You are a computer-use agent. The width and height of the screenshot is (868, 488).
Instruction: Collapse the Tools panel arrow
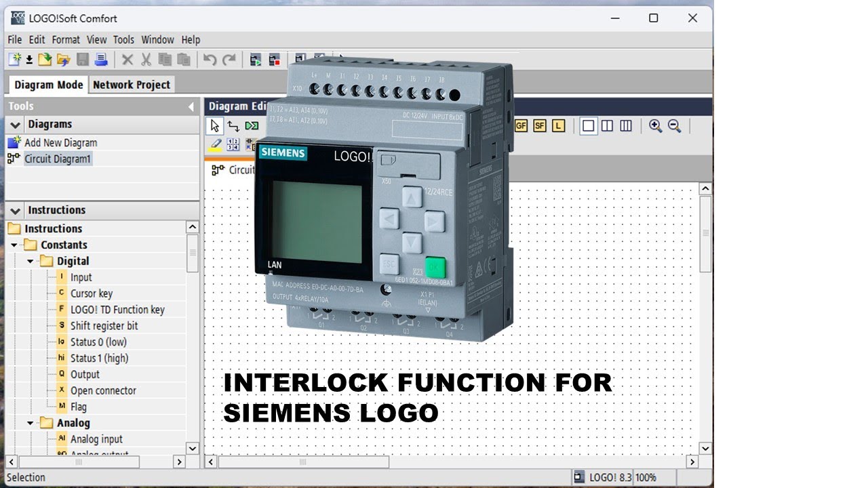(191, 107)
